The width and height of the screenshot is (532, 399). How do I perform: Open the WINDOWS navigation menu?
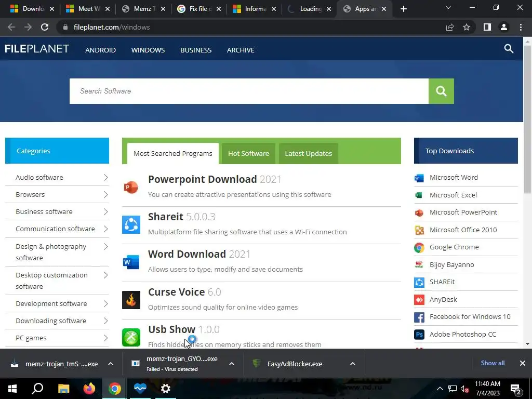point(148,50)
